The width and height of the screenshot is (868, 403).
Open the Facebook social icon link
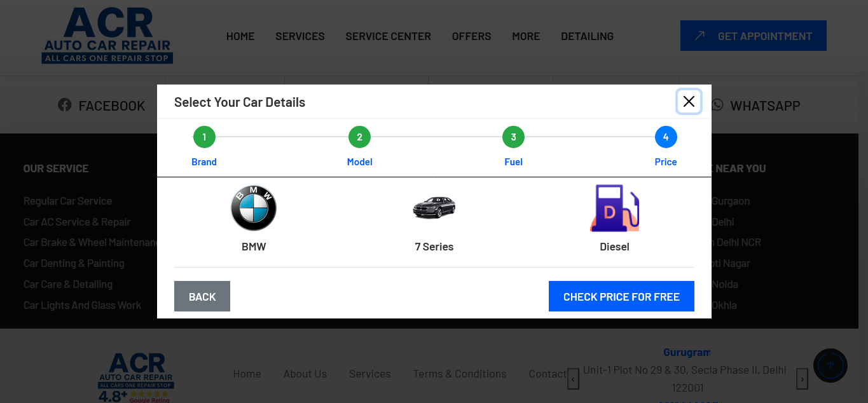65,105
